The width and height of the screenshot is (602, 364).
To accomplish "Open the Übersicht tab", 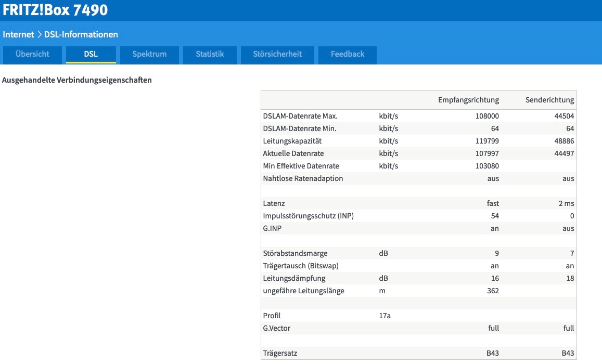I will click(x=33, y=55).
